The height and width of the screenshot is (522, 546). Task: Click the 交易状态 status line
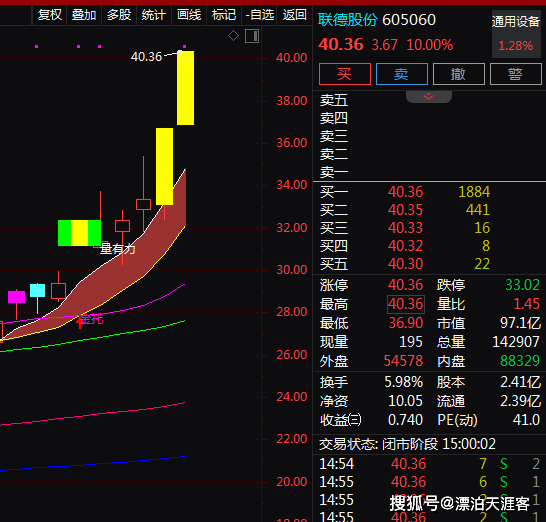(x=407, y=444)
